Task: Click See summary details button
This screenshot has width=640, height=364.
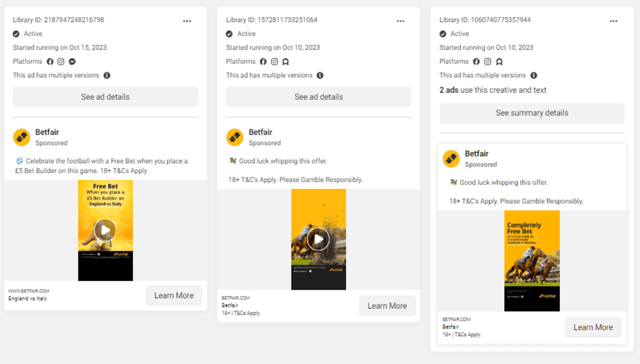Action: [x=532, y=113]
